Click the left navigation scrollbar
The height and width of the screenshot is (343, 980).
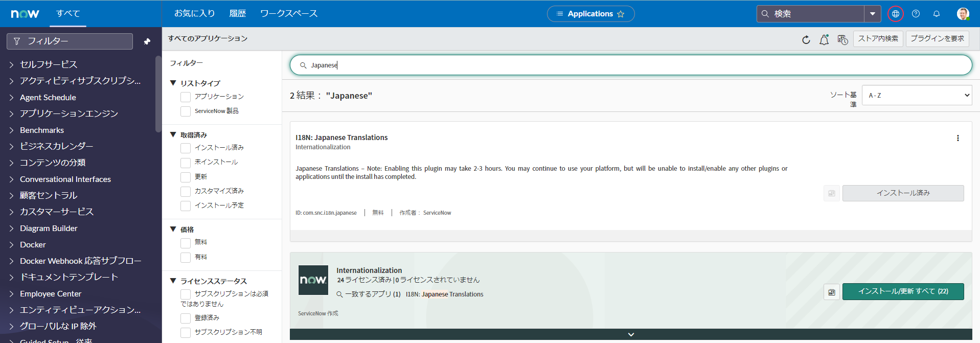(x=158, y=95)
